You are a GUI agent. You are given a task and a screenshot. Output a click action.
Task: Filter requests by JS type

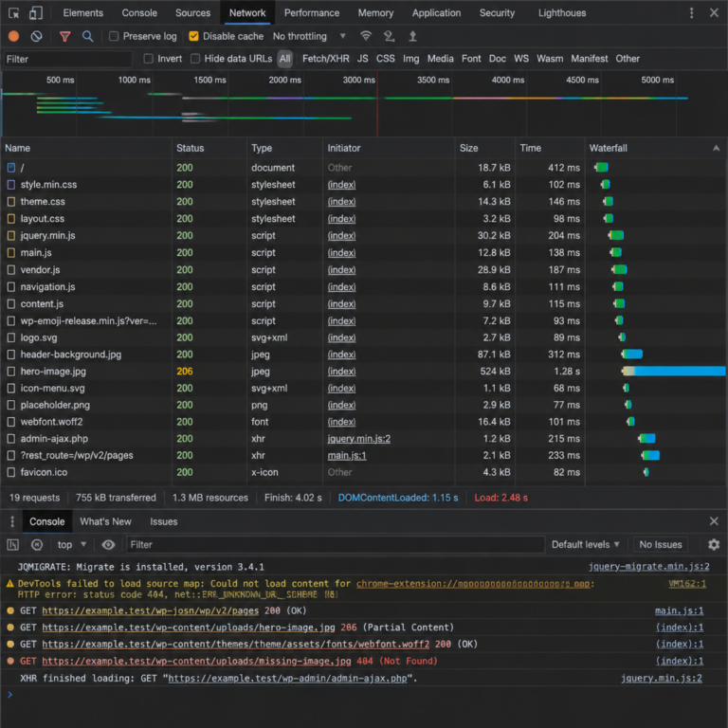click(x=362, y=59)
